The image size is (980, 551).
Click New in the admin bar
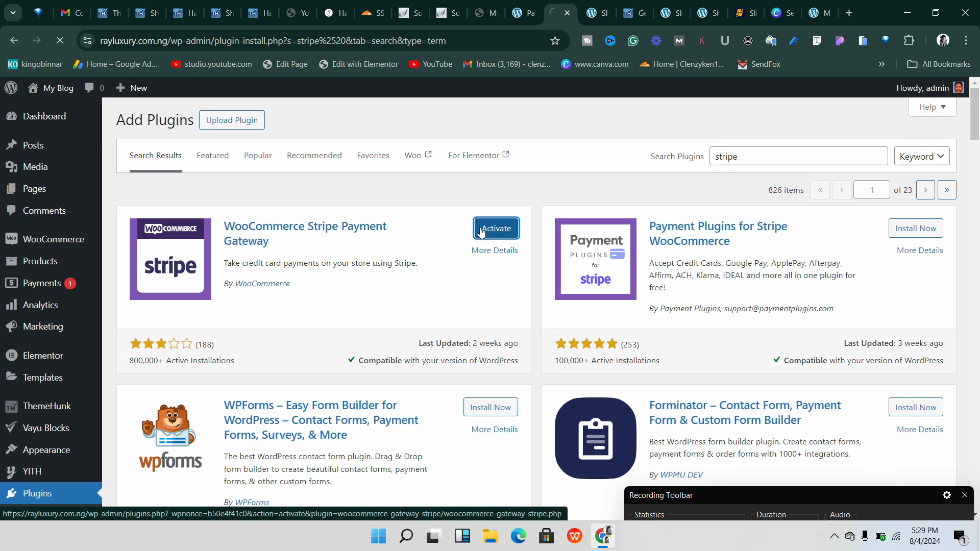pos(132,88)
